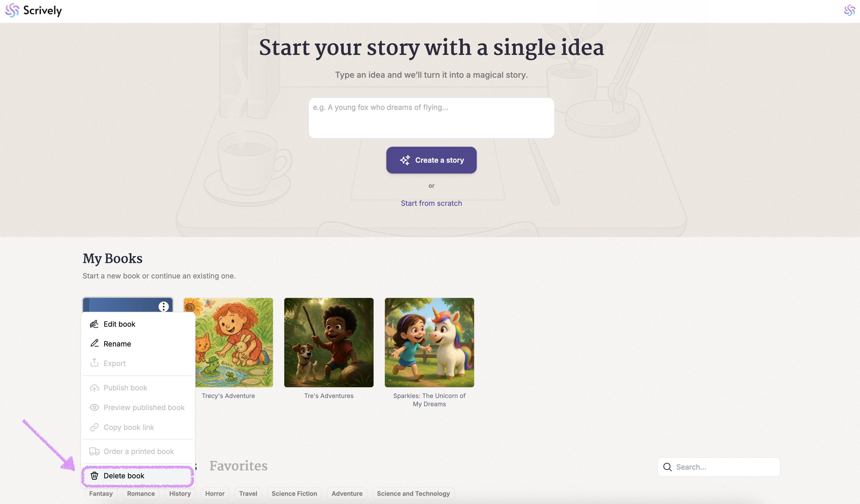This screenshot has height=504, width=860.
Task: Click the trash icon for Delete book
Action: [94, 476]
